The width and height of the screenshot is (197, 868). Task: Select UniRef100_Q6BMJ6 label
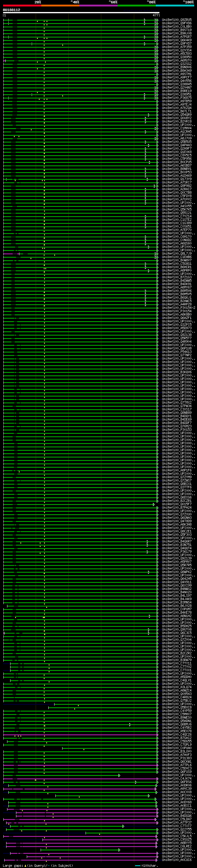pyautogui.click(x=177, y=724)
